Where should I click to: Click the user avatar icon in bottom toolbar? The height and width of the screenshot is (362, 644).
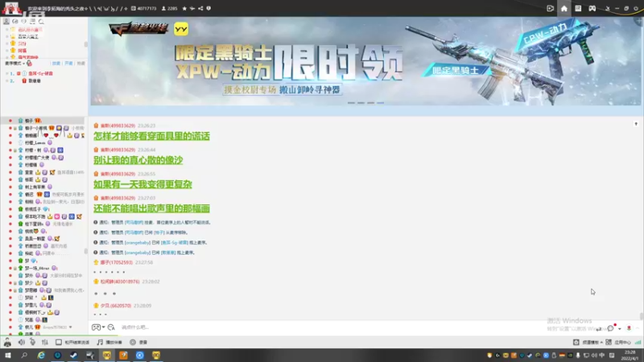[7, 342]
